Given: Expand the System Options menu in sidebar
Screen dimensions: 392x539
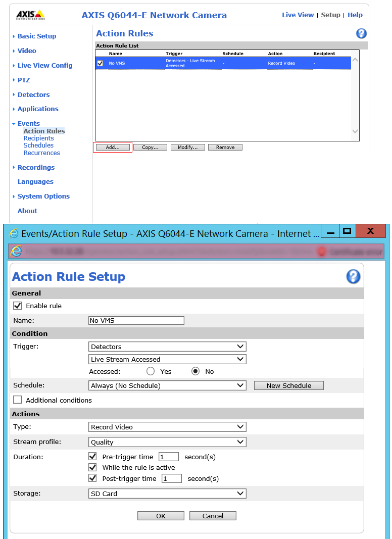Looking at the screenshot, I should click(43, 197).
